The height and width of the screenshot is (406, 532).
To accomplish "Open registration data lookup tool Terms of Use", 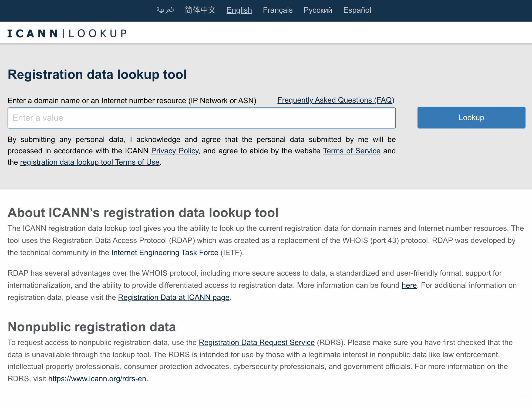I will click(90, 162).
